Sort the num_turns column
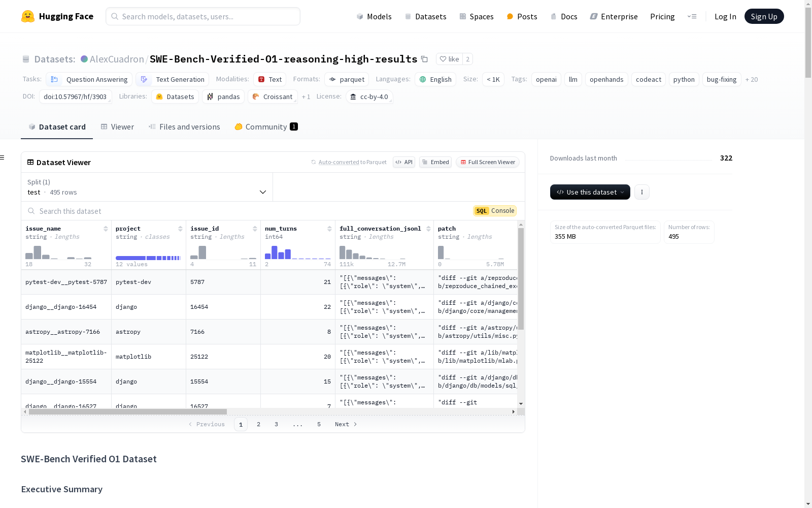This screenshot has height=508, width=812. click(329, 229)
